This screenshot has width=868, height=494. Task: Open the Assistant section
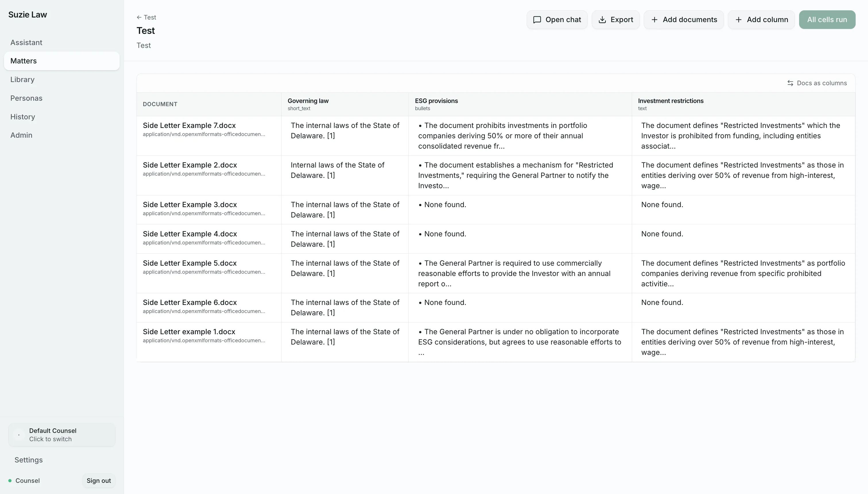[62, 42]
